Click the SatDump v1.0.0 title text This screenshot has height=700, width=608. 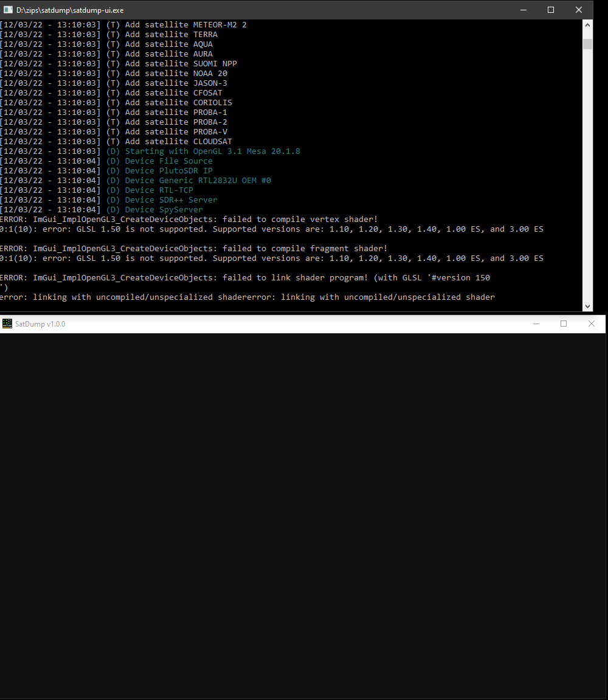[x=41, y=324]
